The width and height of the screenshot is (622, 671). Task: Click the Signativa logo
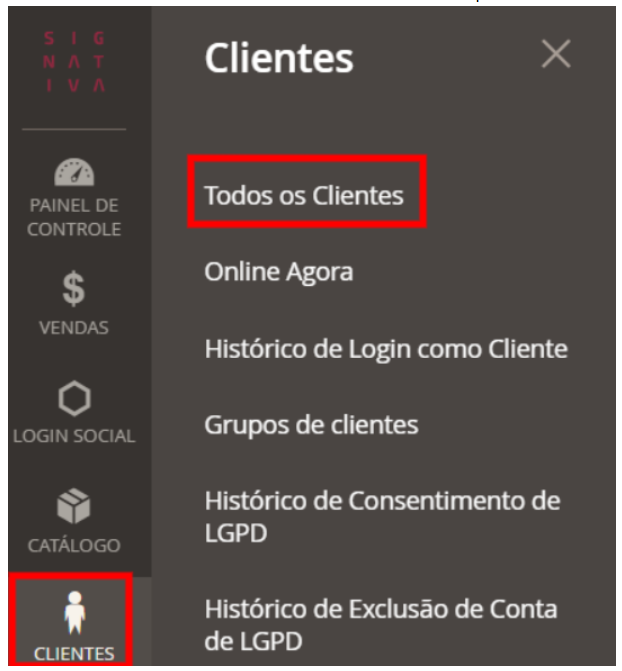coord(74,62)
